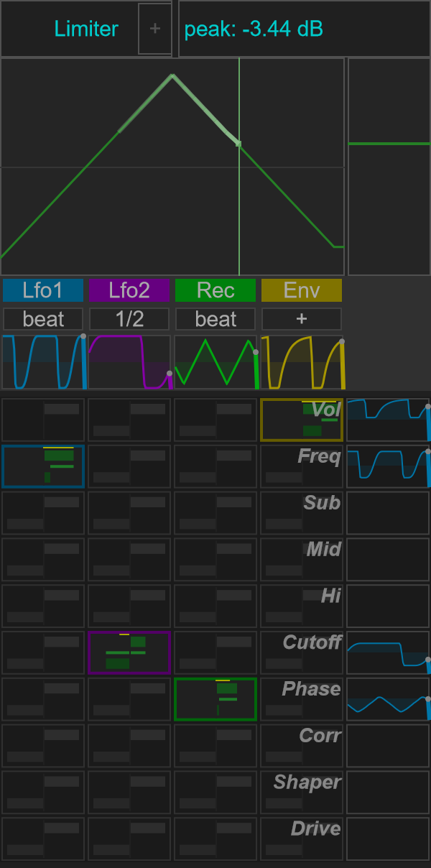
Task: Open the Lfo1 beat rate dropdown
Action: [43, 319]
